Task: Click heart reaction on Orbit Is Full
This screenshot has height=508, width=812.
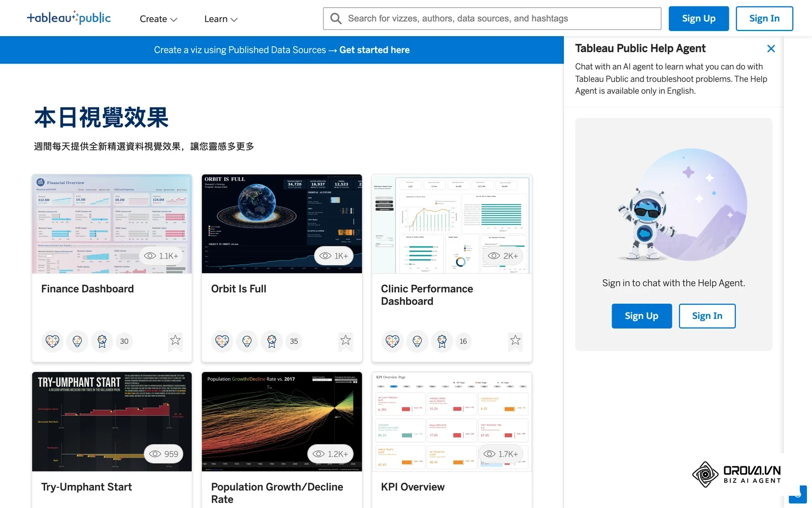Action: (222, 341)
